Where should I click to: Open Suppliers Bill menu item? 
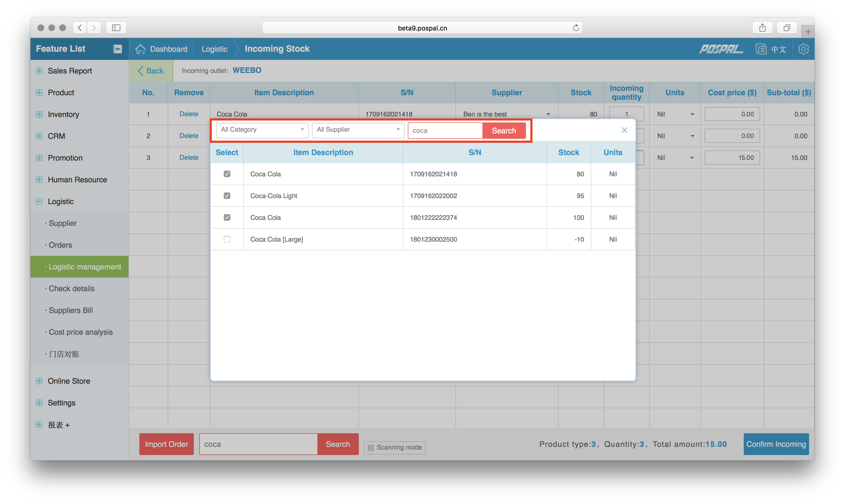[x=71, y=310]
